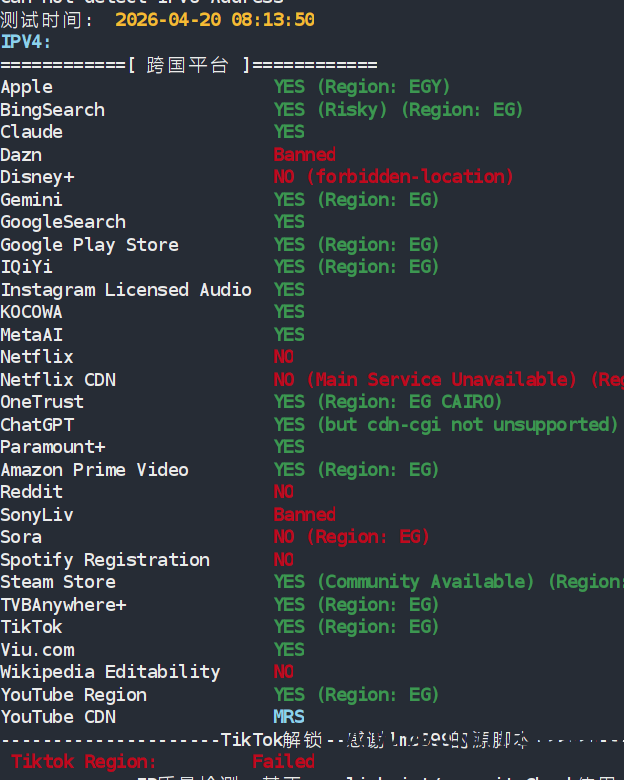The height and width of the screenshot is (780, 624).
Task: Click the Claude row label
Action: tap(31, 132)
